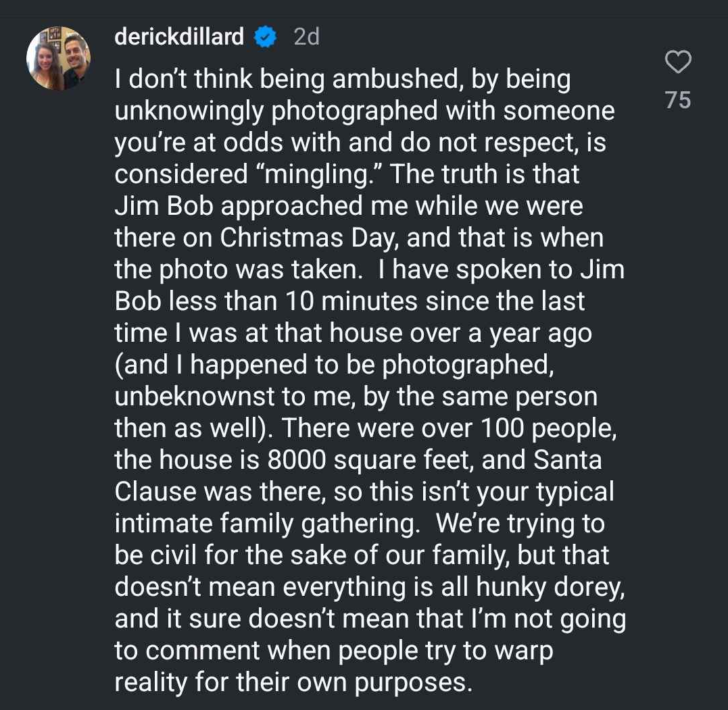Open derickdillard's profile from the username

pos(179,37)
